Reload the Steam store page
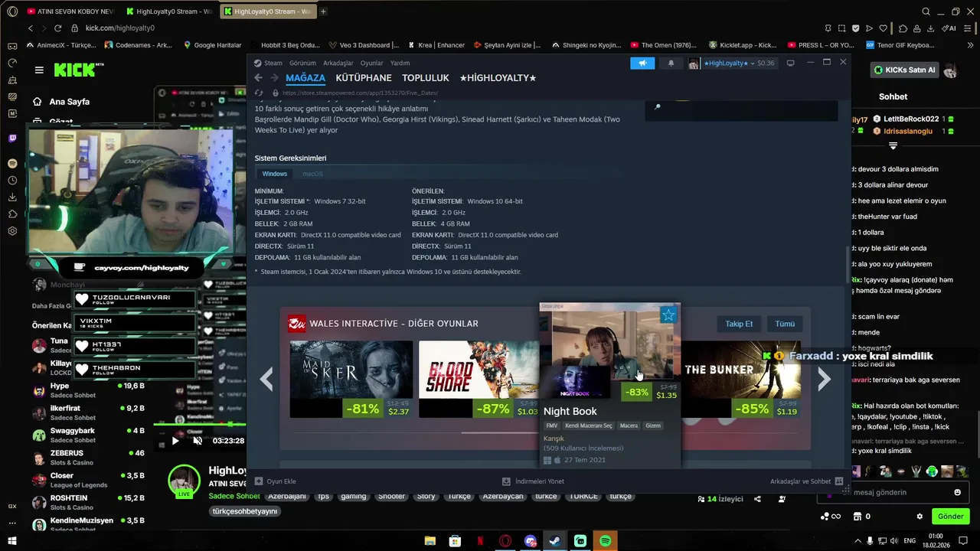The image size is (980, 551). [259, 93]
